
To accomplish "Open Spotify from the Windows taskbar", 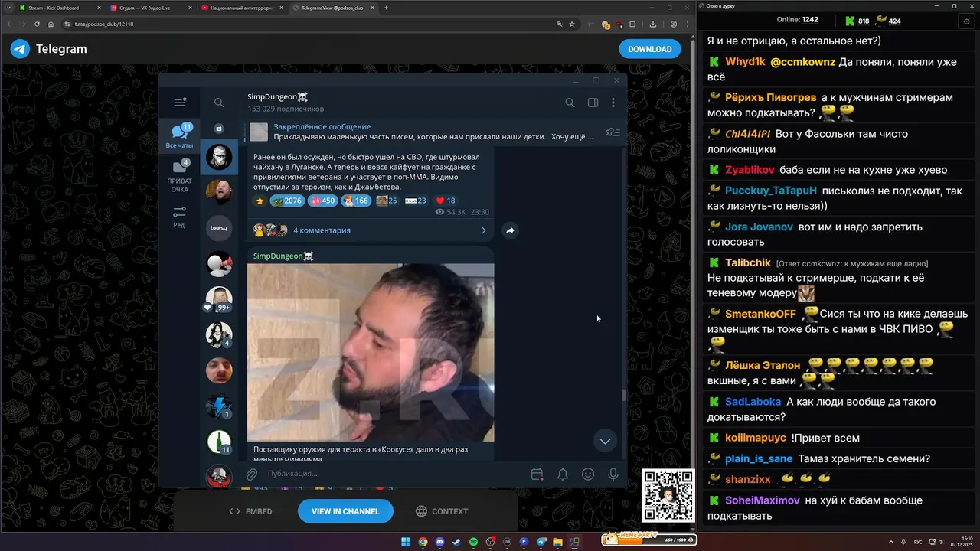I will [473, 542].
